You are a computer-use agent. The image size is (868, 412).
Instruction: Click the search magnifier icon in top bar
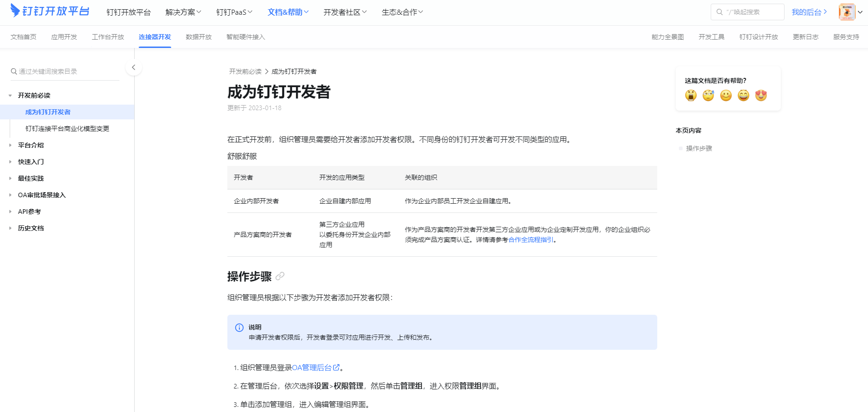point(719,12)
